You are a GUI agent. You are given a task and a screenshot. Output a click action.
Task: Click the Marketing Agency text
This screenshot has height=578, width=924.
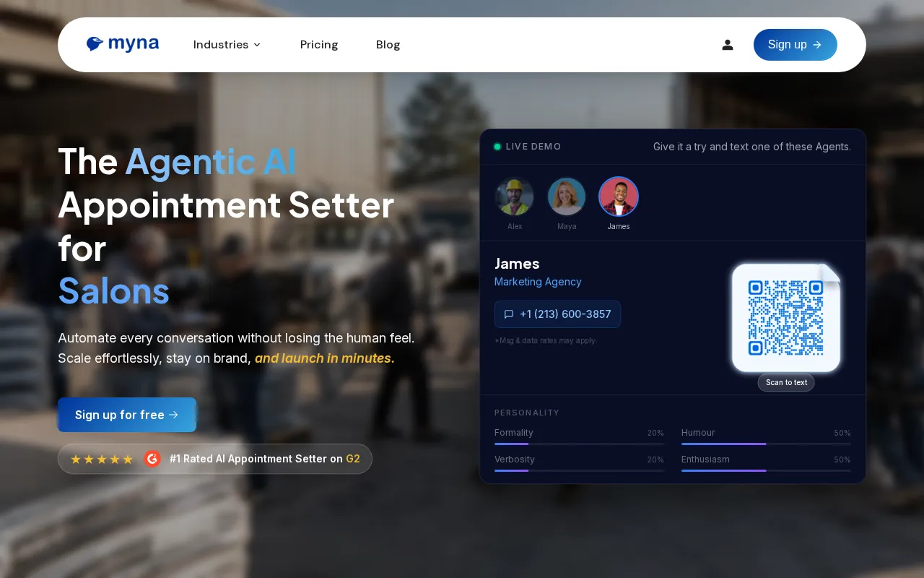click(x=538, y=282)
